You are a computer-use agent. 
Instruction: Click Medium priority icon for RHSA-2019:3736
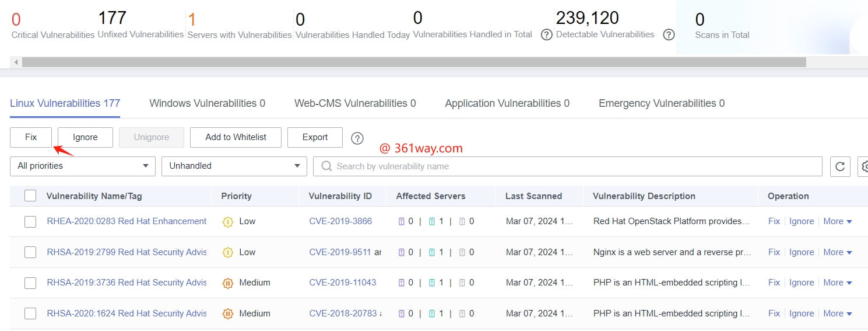coord(228,283)
